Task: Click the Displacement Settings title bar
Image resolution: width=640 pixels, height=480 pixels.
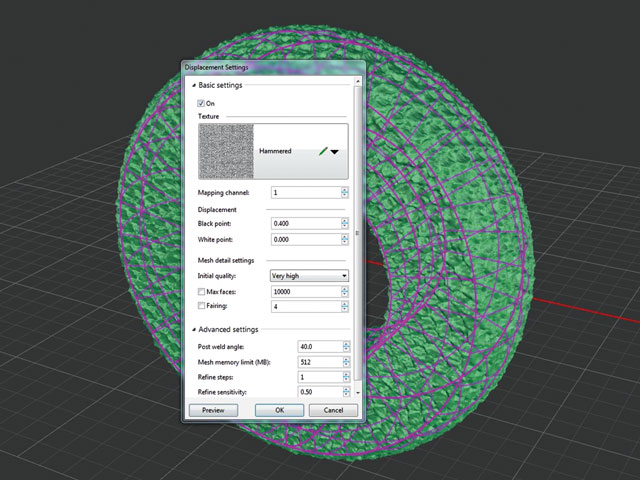Action: pyautogui.click(x=273, y=67)
